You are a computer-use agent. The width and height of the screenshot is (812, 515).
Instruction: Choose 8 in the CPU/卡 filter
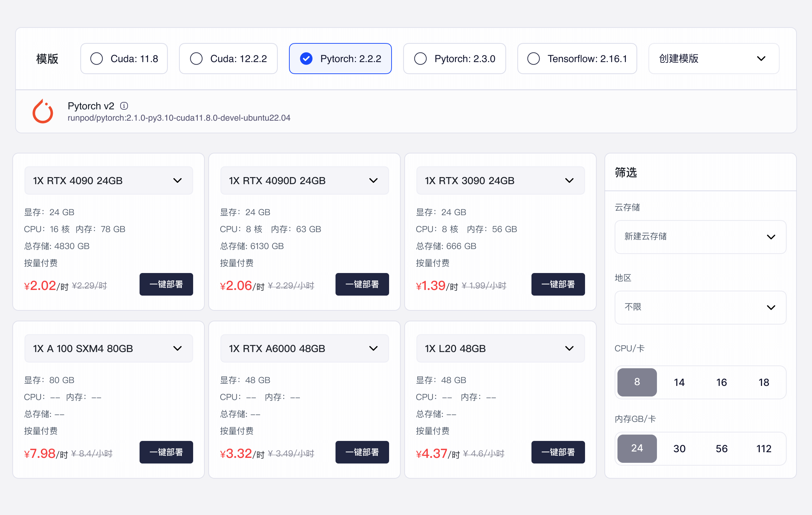point(637,382)
